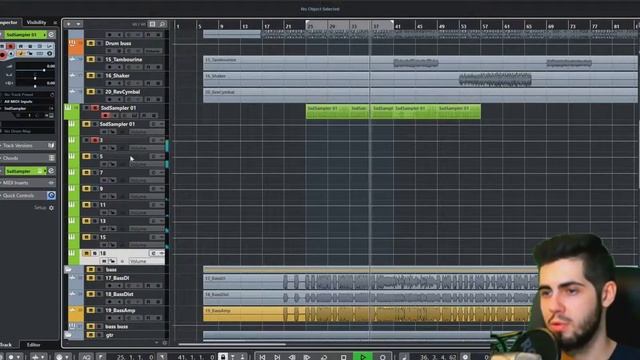This screenshot has width=640, height=360.
Task: Toggle MIDI Inserts bypass icon
Action: 51,183
